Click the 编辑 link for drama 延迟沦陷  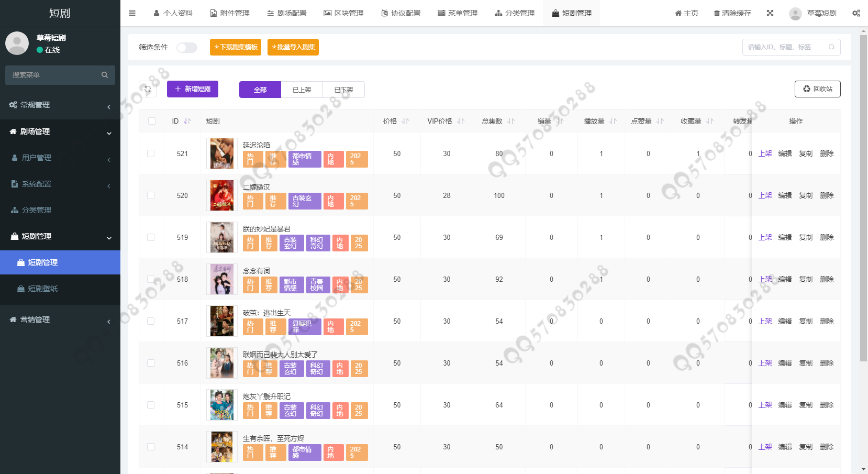[785, 153]
